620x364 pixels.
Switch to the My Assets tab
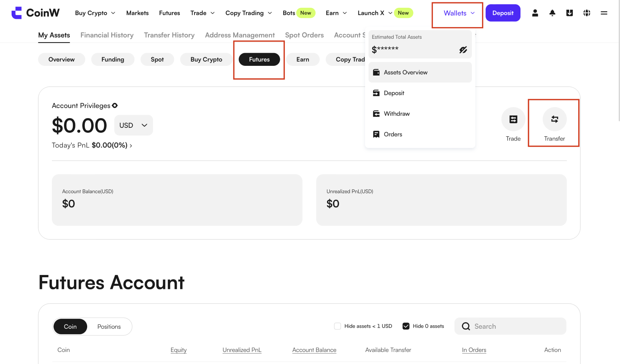point(54,35)
